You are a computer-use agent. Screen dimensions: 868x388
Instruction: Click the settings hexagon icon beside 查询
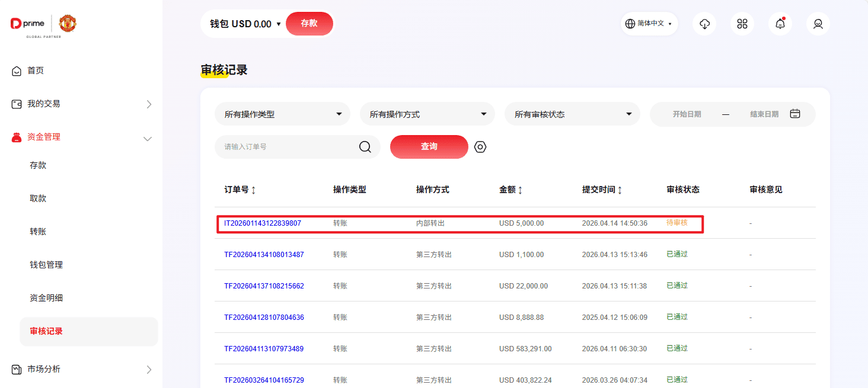(480, 147)
